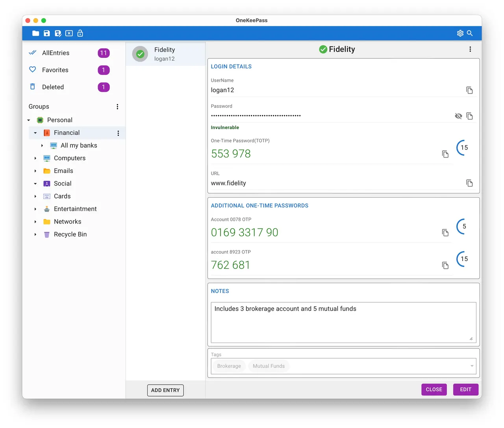
Task: Click the Computers group monitor icon
Action: 47,158
